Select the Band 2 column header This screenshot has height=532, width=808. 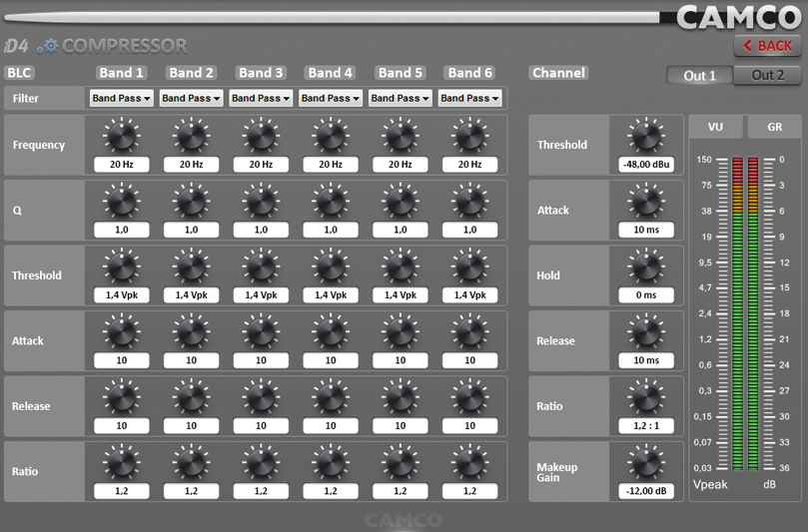(x=191, y=73)
